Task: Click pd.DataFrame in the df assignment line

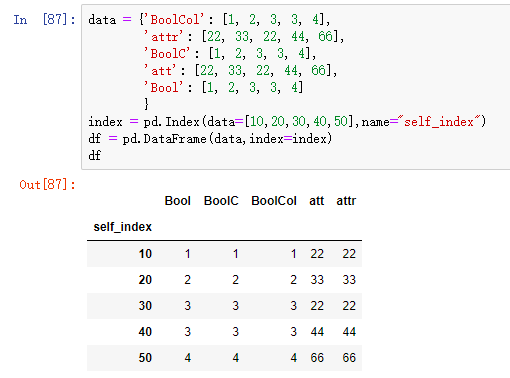Action: coord(164,139)
